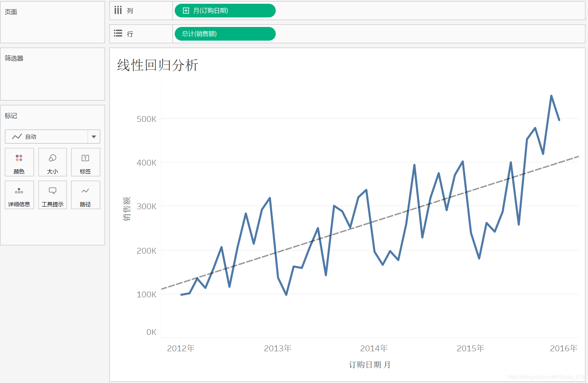Click the y-axis title 销售额
The height and width of the screenshot is (383, 588).
coord(127,209)
